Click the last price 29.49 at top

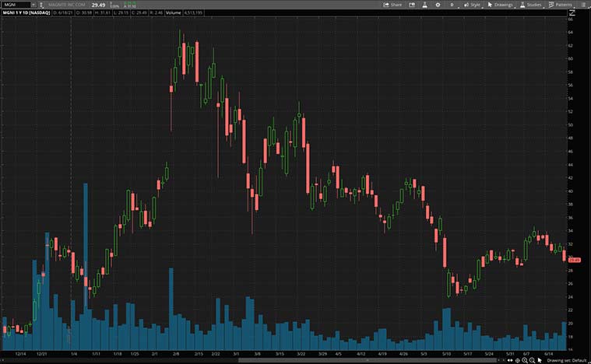coord(98,5)
